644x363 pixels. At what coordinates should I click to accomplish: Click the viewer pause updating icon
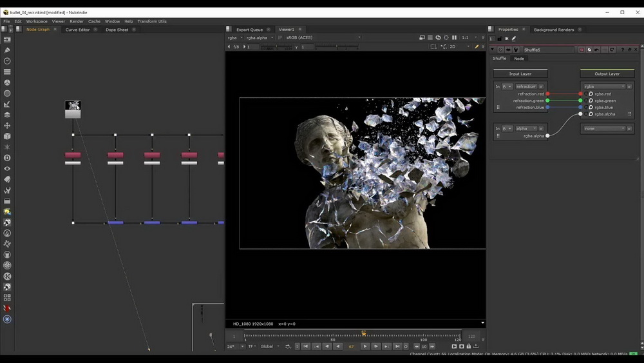pyautogui.click(x=454, y=37)
